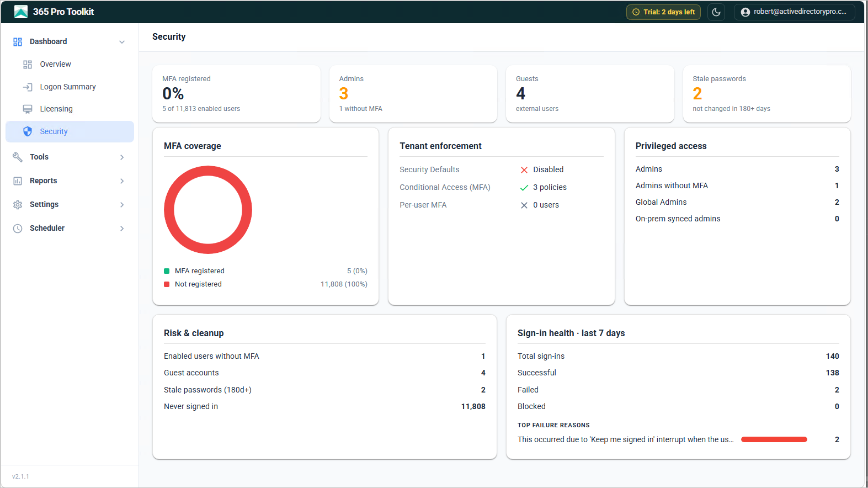Image resolution: width=868 pixels, height=488 pixels.
Task: Click the Scheduler clock icon
Action: point(18,229)
